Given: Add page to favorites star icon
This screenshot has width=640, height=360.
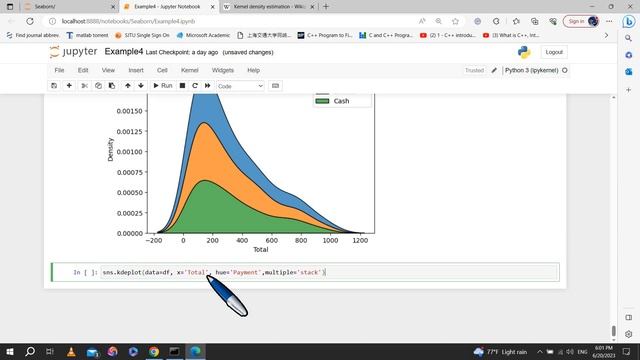Looking at the screenshot, I should point(455,21).
